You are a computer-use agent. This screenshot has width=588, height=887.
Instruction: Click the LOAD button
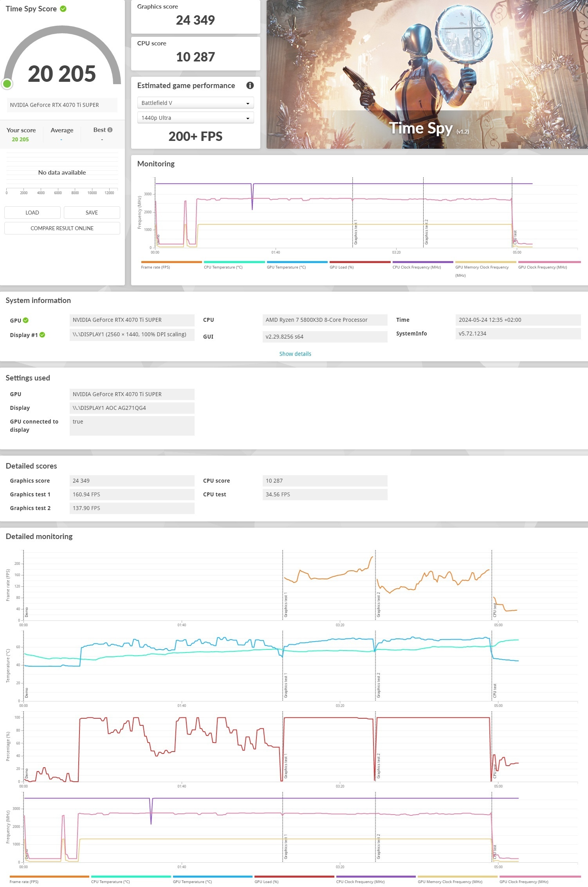[x=32, y=213]
